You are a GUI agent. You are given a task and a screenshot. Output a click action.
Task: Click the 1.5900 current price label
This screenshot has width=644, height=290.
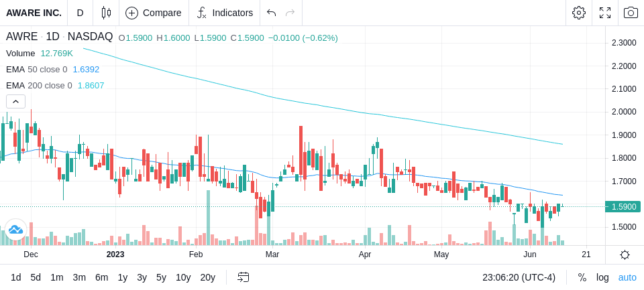click(623, 207)
